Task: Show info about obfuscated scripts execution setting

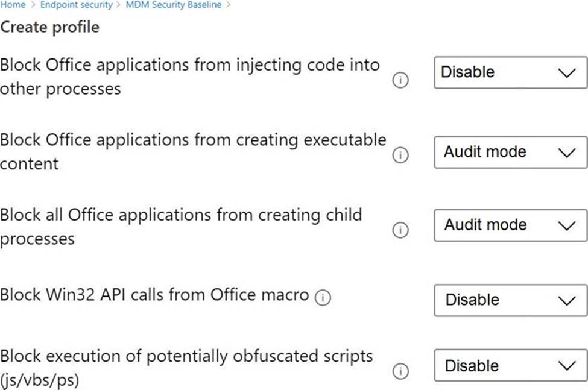Action: pos(400,371)
